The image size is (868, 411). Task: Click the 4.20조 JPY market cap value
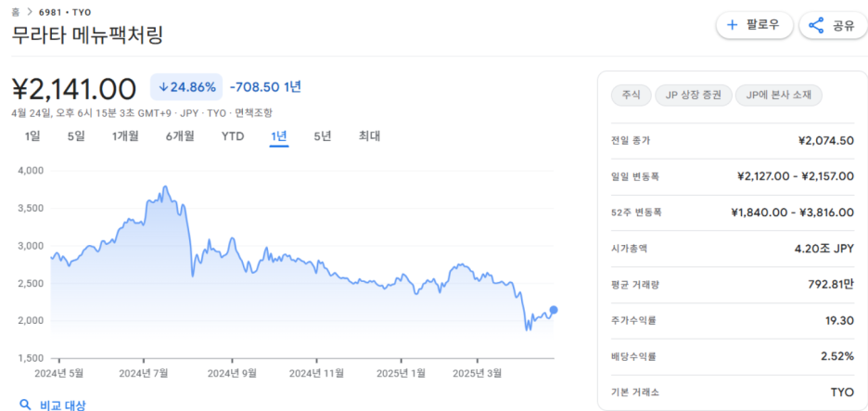(824, 249)
